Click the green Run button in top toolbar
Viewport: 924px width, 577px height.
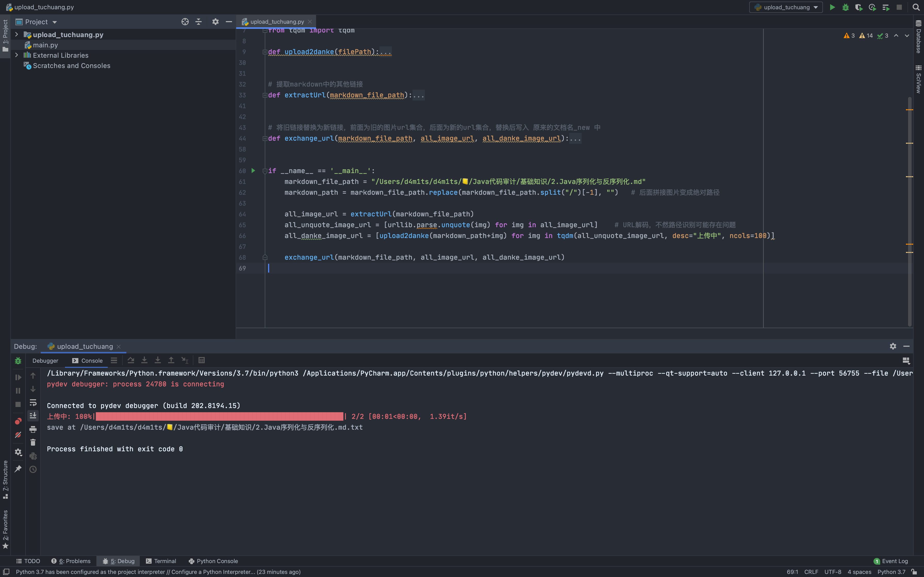point(832,7)
